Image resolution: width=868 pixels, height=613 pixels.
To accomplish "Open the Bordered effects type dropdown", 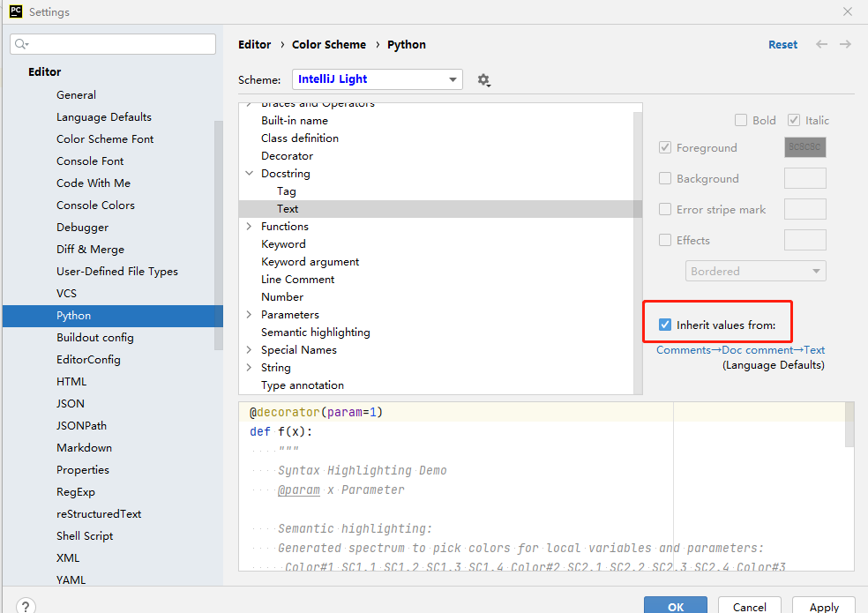I will point(756,272).
